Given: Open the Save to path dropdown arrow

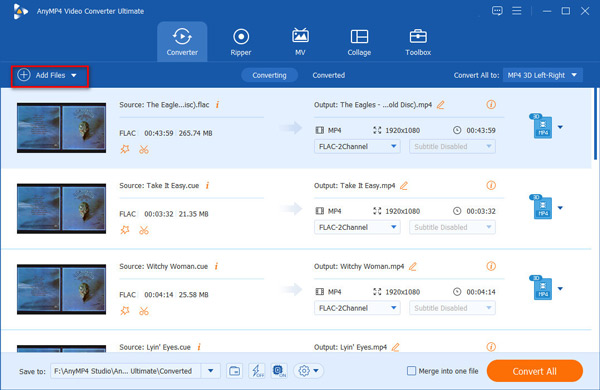Looking at the screenshot, I should 210,371.
